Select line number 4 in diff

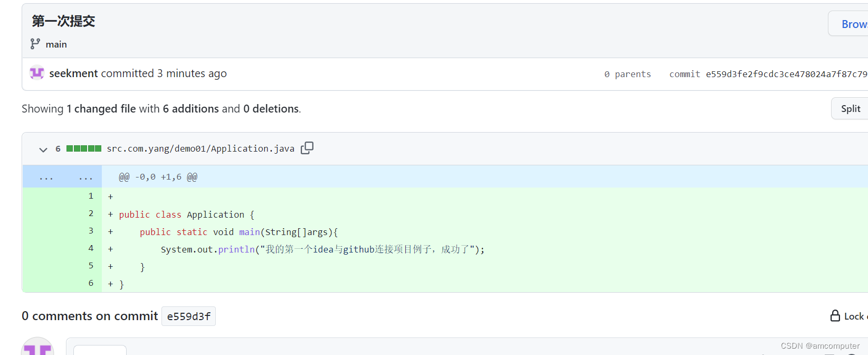tap(91, 248)
